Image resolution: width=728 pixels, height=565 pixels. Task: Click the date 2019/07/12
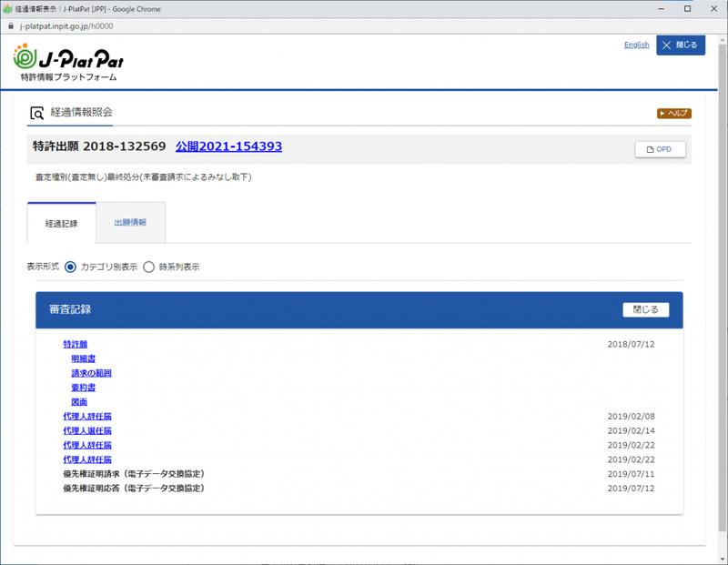[631, 488]
